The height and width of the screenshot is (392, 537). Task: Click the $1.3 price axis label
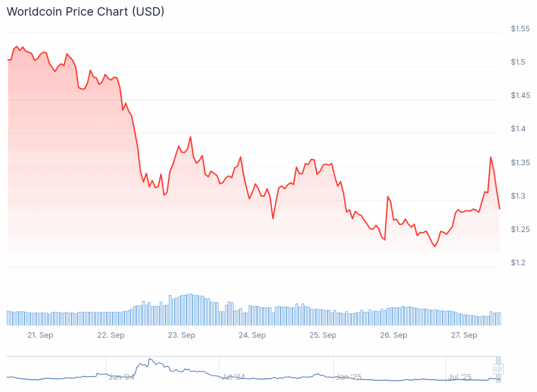coord(518,196)
